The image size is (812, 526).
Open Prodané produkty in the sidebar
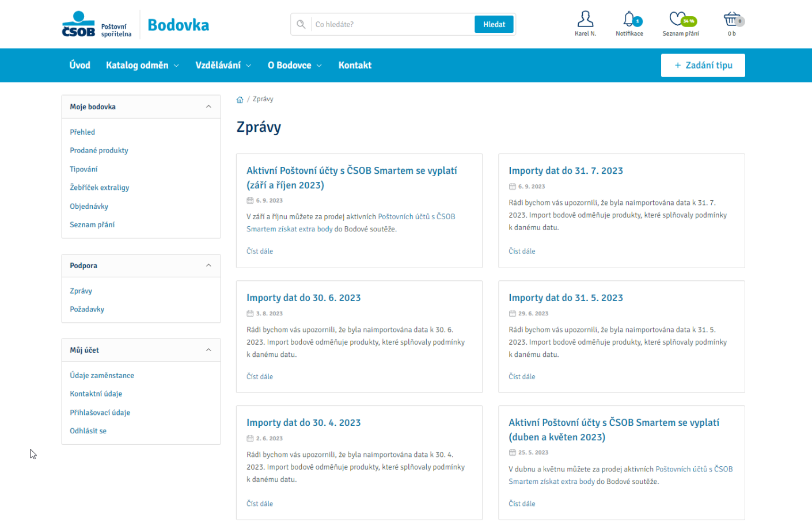pyautogui.click(x=99, y=150)
